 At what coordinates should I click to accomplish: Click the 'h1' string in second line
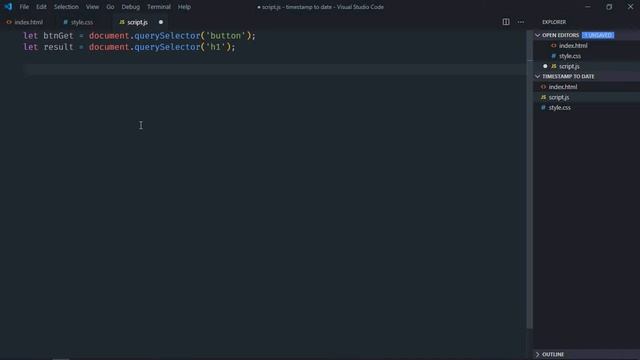pyautogui.click(x=215, y=47)
